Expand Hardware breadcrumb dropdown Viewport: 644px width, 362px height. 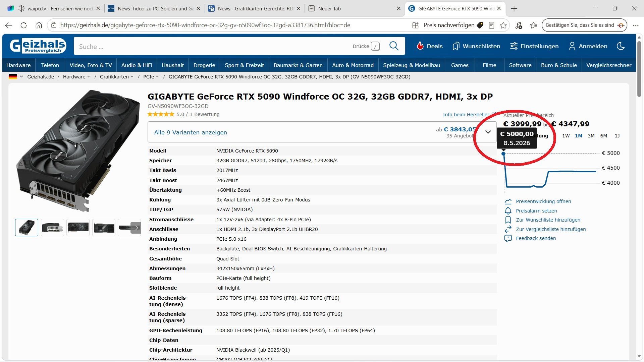coord(89,77)
